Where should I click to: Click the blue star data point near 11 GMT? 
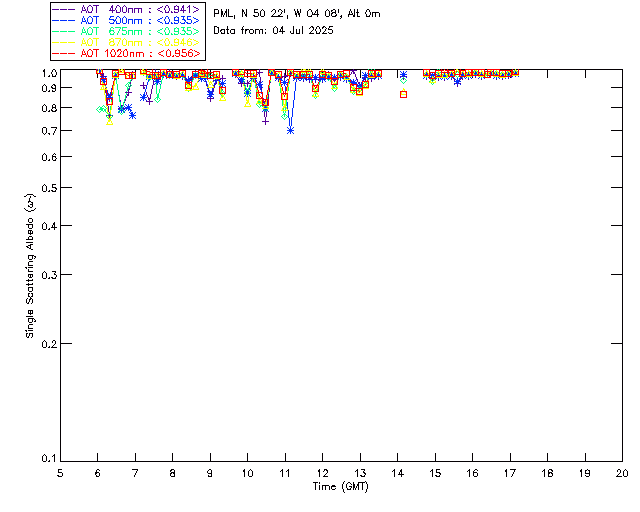click(x=290, y=130)
